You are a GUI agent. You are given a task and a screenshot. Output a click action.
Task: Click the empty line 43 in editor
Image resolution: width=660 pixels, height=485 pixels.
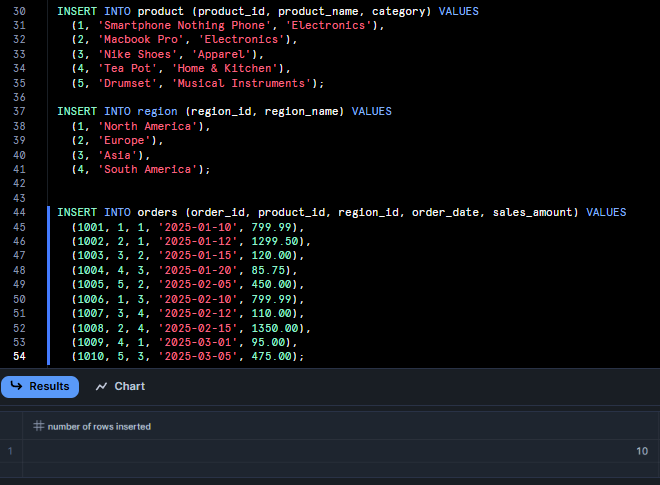tap(200, 198)
